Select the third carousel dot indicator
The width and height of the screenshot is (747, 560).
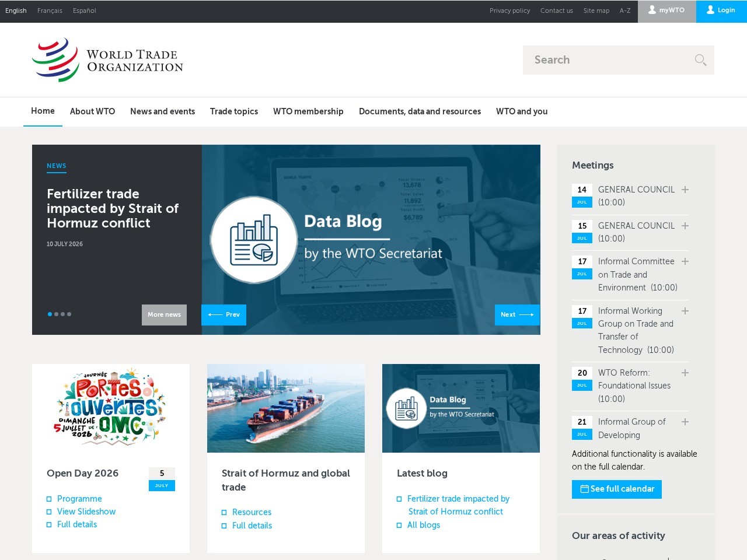pyautogui.click(x=62, y=314)
